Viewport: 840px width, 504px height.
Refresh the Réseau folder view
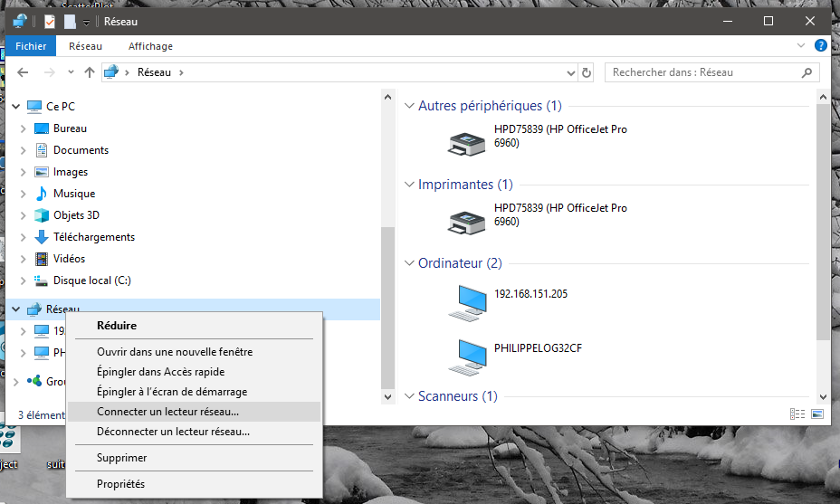coord(587,72)
